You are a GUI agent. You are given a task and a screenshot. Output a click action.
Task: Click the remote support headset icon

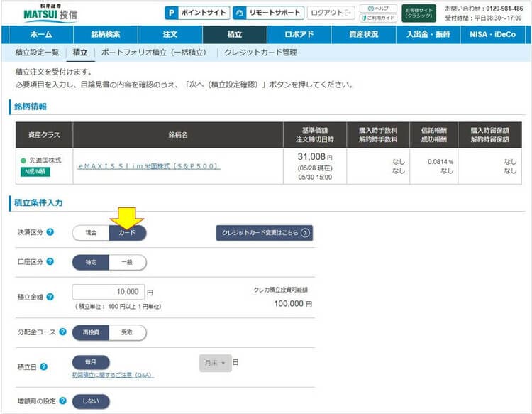(240, 13)
